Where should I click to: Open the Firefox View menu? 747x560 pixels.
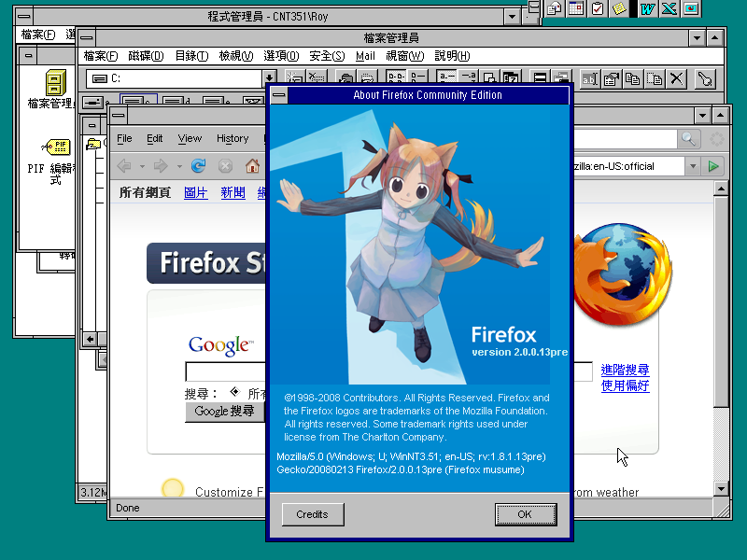(190, 138)
